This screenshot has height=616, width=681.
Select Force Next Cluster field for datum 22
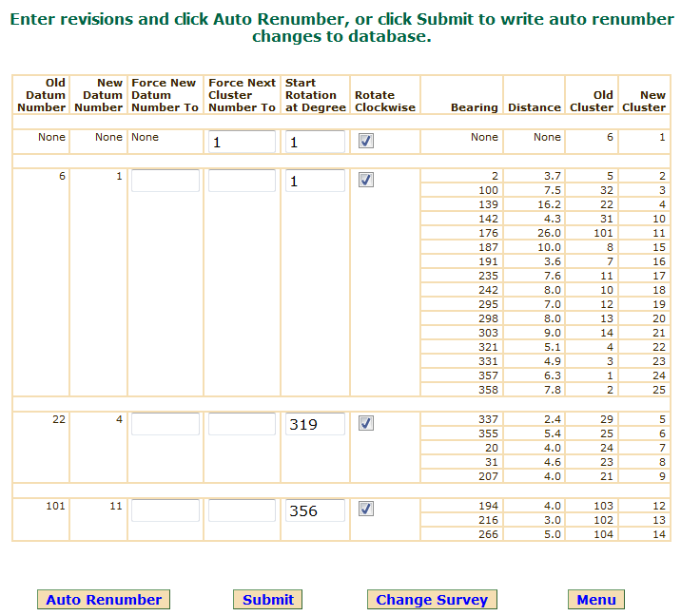point(242,424)
